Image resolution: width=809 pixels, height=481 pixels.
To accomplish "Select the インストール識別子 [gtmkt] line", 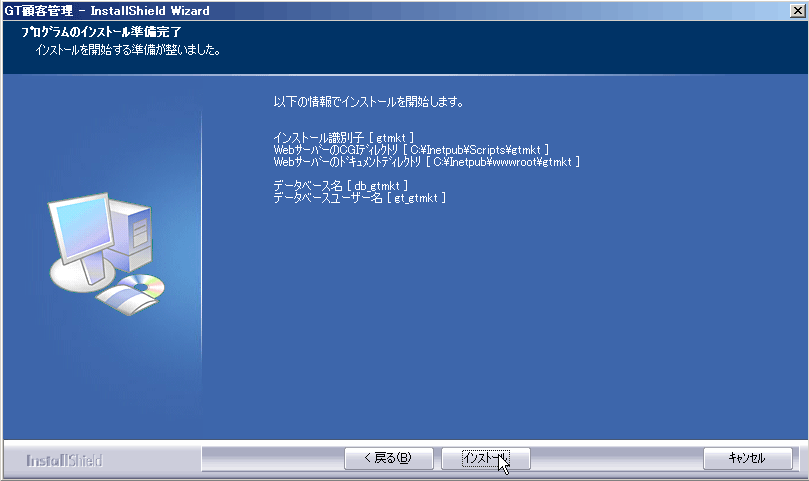I will (344, 138).
